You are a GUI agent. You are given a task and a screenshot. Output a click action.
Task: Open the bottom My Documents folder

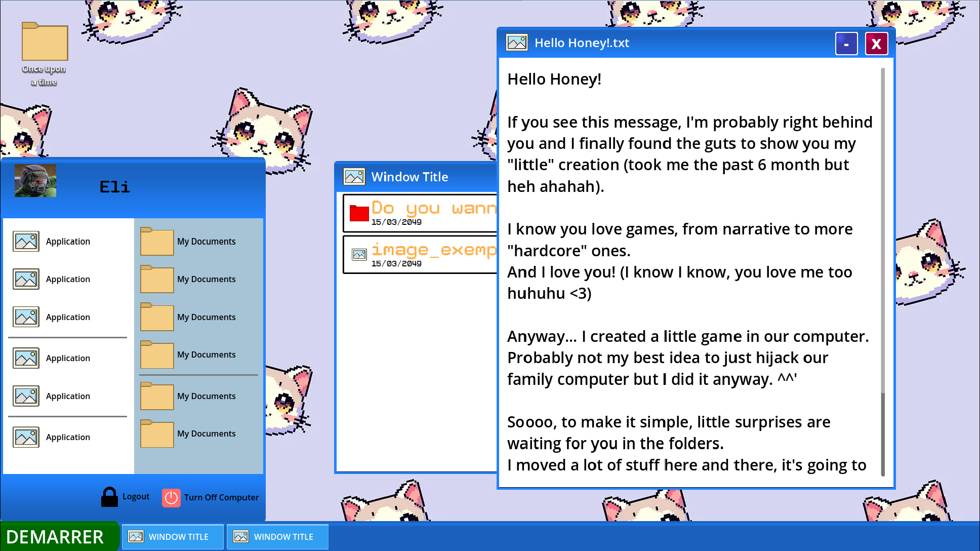click(157, 434)
